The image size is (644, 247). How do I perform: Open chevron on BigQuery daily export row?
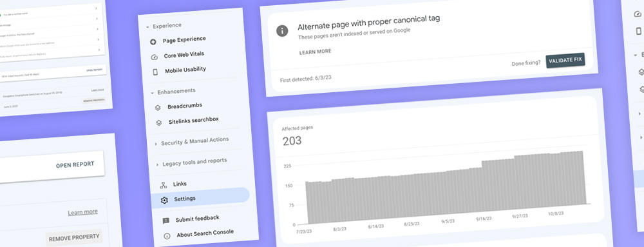(99, 50)
